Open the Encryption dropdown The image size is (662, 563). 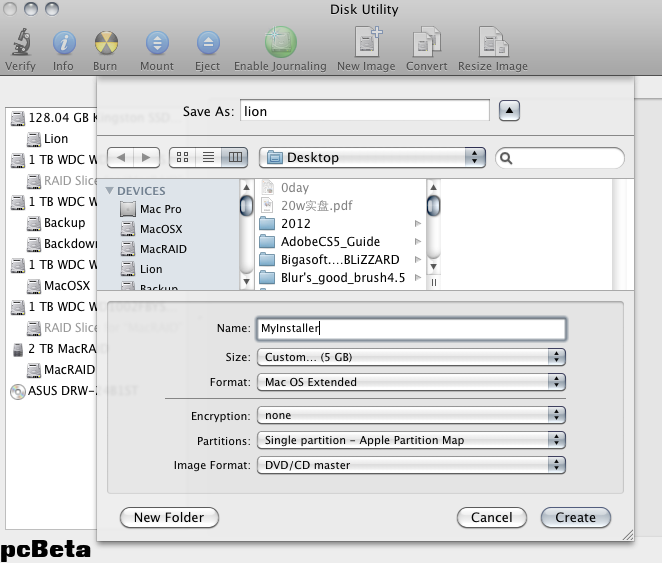pyautogui.click(x=411, y=416)
